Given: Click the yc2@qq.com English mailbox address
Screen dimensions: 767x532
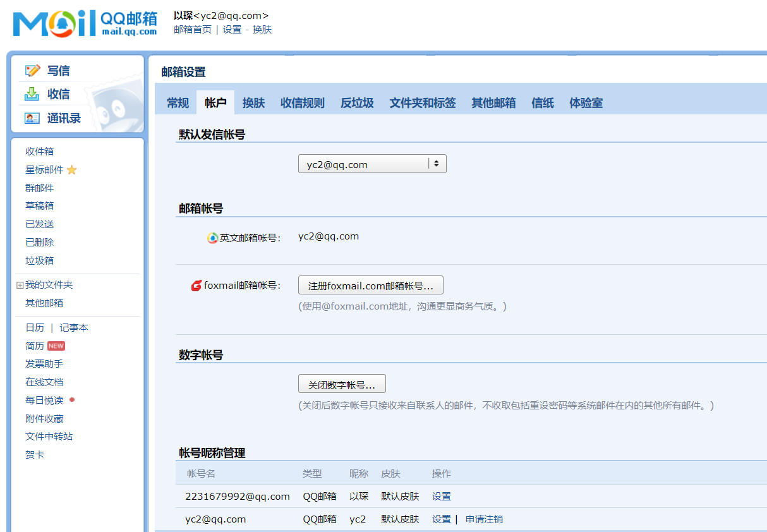Looking at the screenshot, I should [x=329, y=236].
